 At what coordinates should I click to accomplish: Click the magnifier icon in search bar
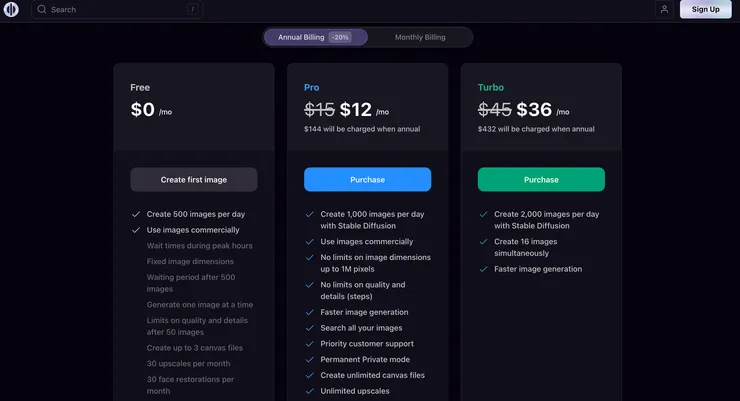point(41,10)
